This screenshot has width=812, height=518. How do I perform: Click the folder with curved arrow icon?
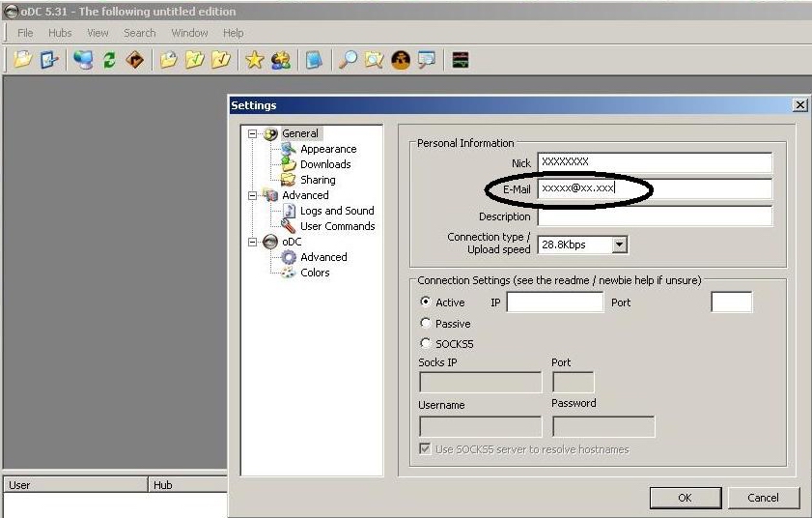(169, 60)
